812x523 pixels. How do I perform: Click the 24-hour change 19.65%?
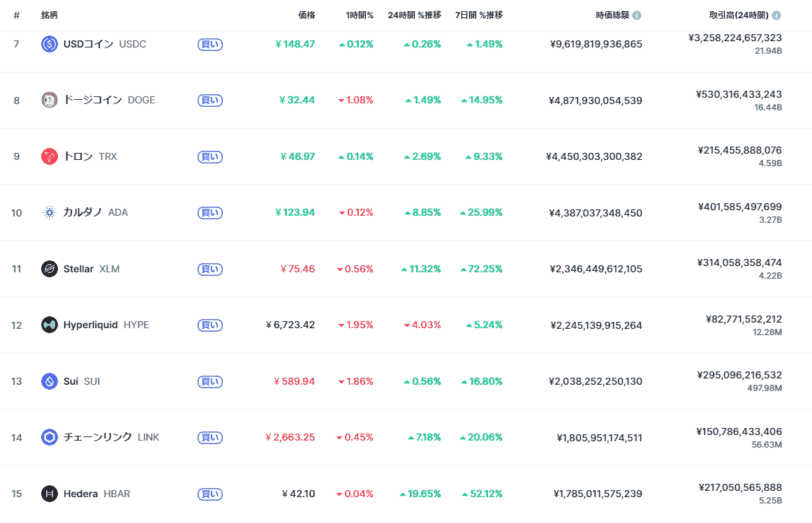tap(420, 494)
